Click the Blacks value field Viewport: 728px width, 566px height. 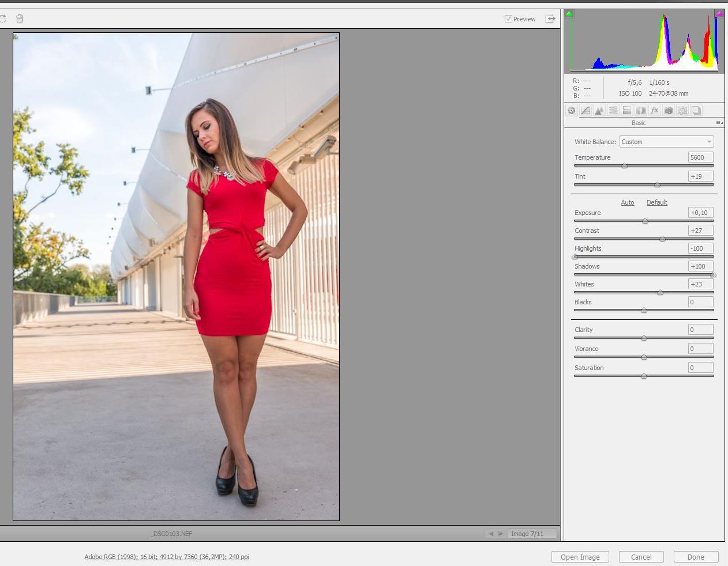point(700,302)
